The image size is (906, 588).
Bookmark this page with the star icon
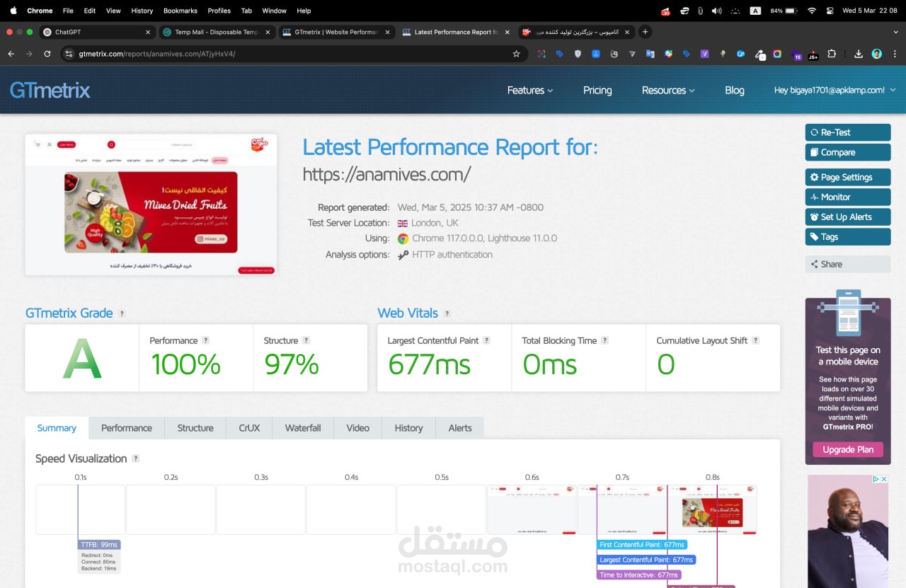tap(517, 54)
